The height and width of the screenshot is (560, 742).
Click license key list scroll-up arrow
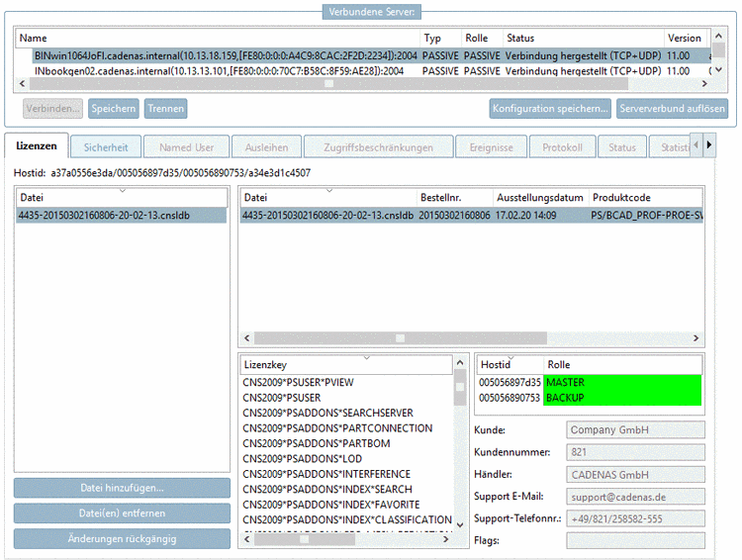point(460,362)
